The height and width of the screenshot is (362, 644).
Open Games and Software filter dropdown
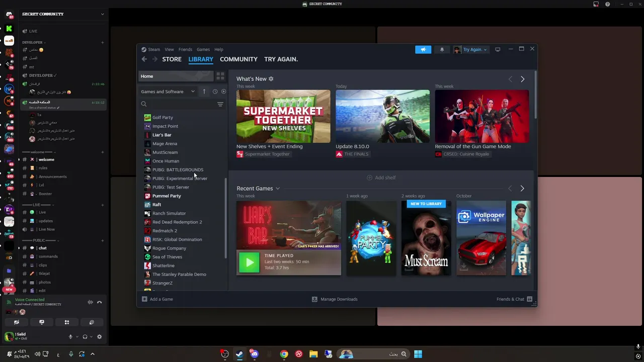[168, 92]
